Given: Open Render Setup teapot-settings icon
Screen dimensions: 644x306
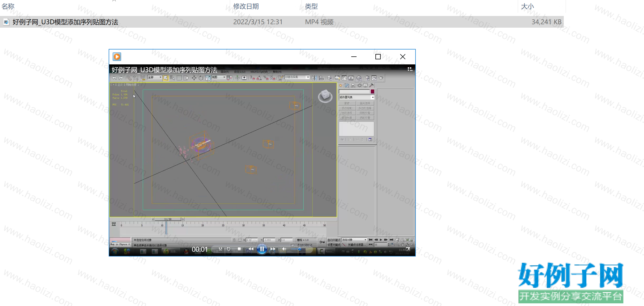Looking at the screenshot, I should pos(367,78).
